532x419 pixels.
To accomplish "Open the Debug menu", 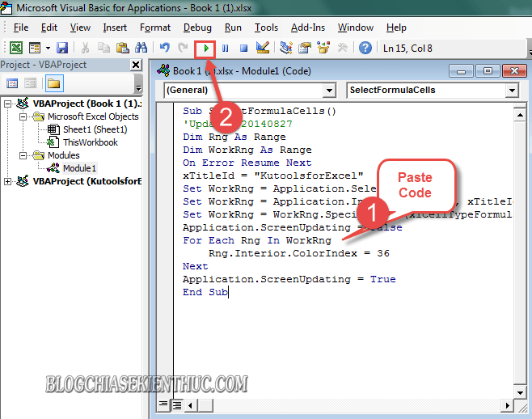I will point(197,28).
